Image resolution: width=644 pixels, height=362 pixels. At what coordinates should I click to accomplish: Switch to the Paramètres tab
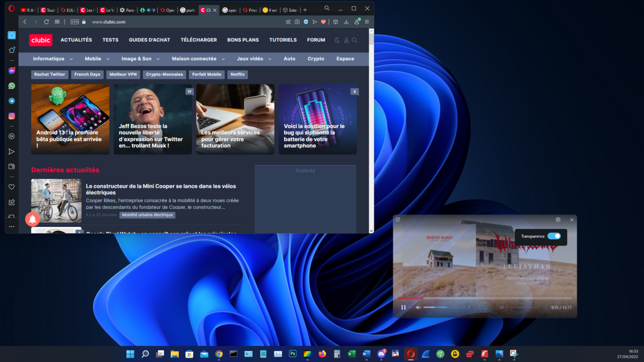[x=127, y=10]
